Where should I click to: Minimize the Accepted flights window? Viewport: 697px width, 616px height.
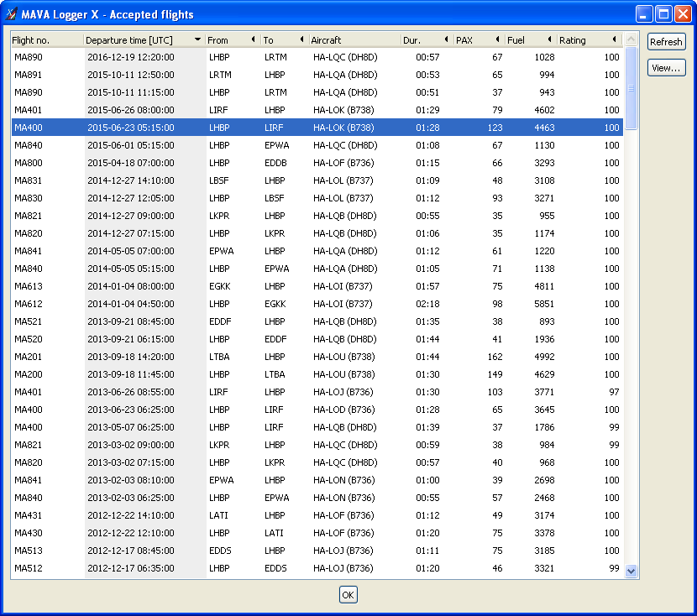[643, 14]
